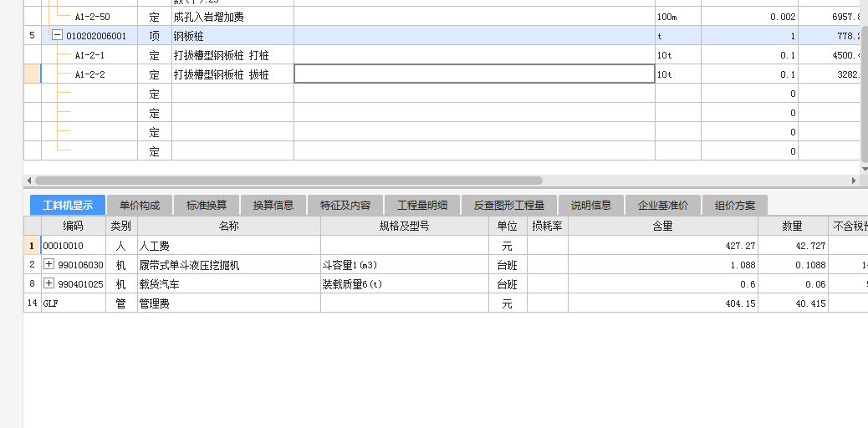Click the horizontal scrollbar thumb
The height and width of the screenshot is (428, 868).
point(288,181)
